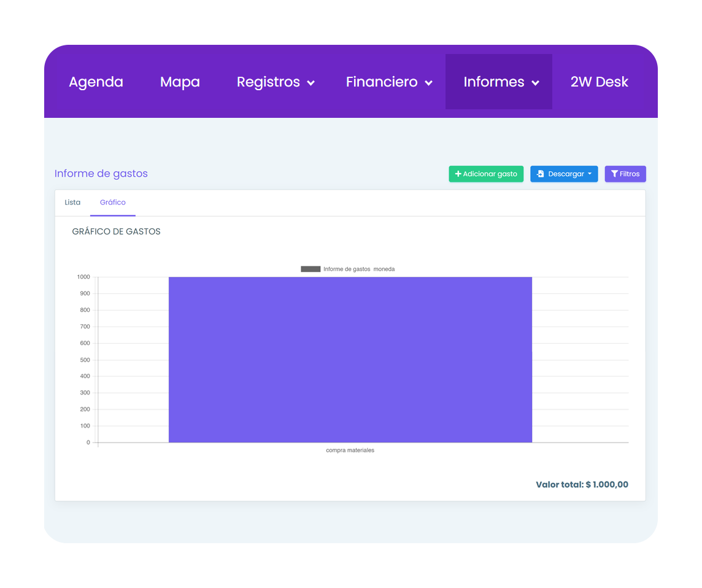Click the plus icon on Adicionar gasto
The width and height of the screenshot is (702, 588).
tap(458, 174)
